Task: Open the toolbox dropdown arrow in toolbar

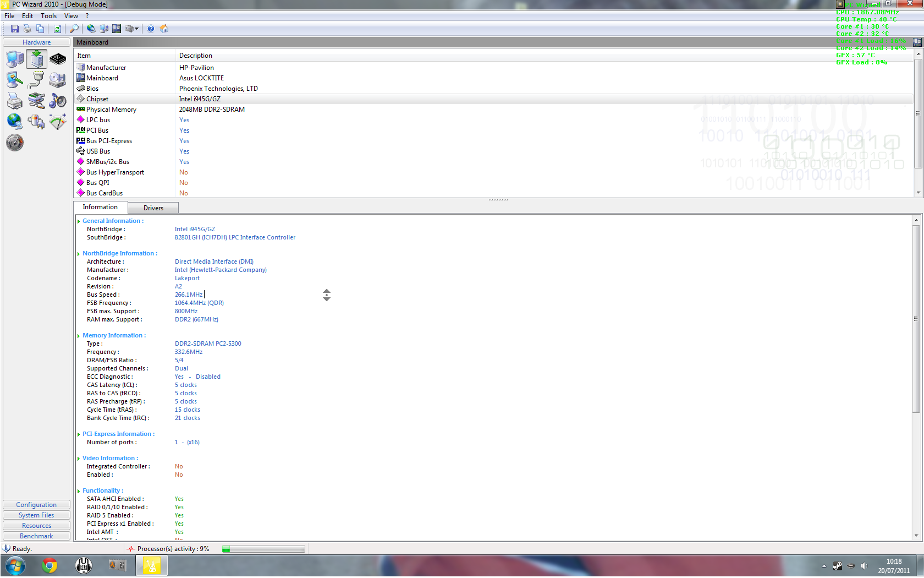Action: [136, 29]
